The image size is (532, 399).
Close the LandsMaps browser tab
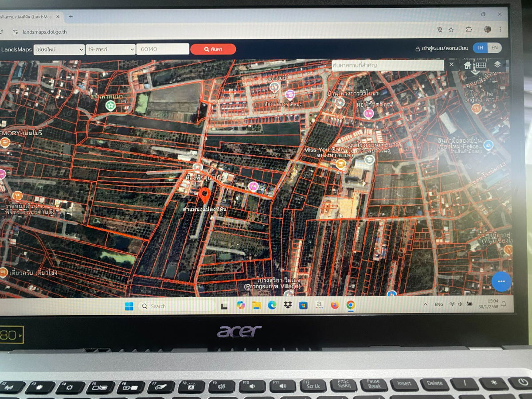(x=58, y=16)
